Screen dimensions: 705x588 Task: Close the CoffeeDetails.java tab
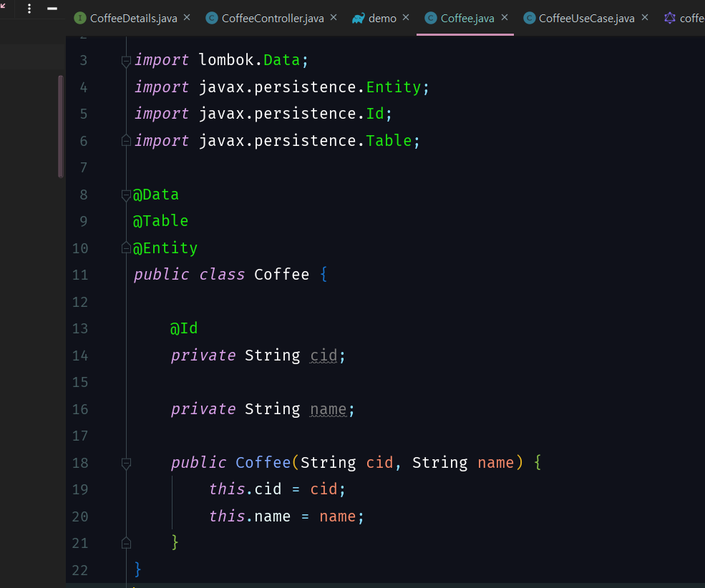tap(188, 18)
